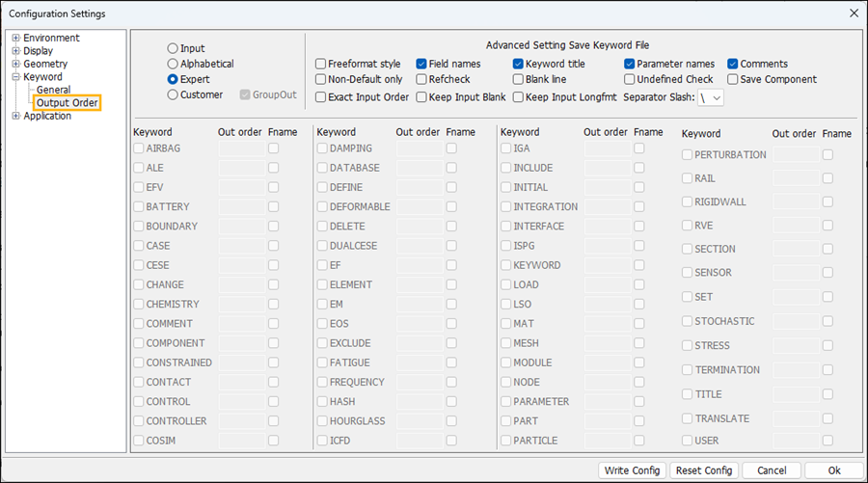Collapse the Keyword tree node
Viewport: 868px width, 483px height.
click(x=15, y=77)
